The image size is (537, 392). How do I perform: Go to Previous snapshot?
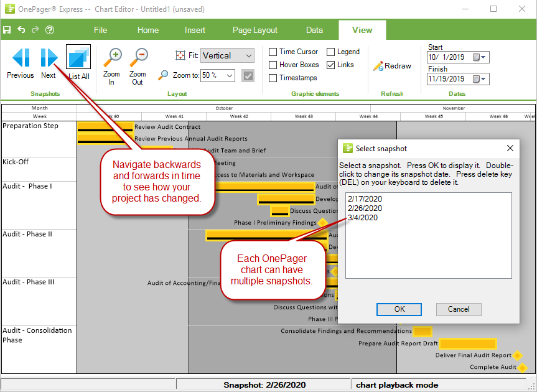click(x=21, y=63)
